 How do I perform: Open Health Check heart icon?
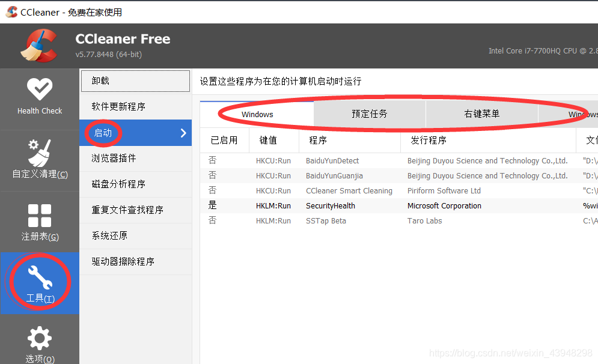40,89
